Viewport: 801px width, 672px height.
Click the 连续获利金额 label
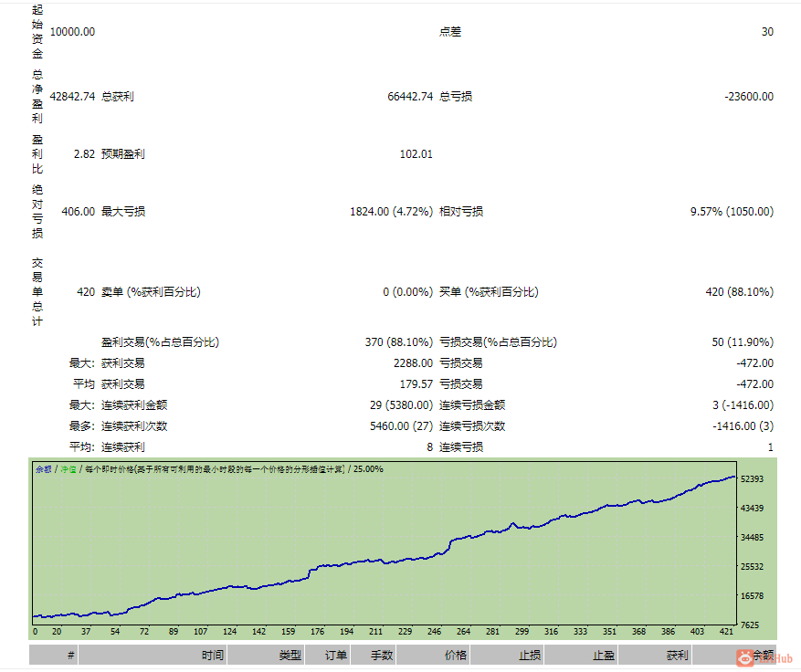pyautogui.click(x=134, y=405)
